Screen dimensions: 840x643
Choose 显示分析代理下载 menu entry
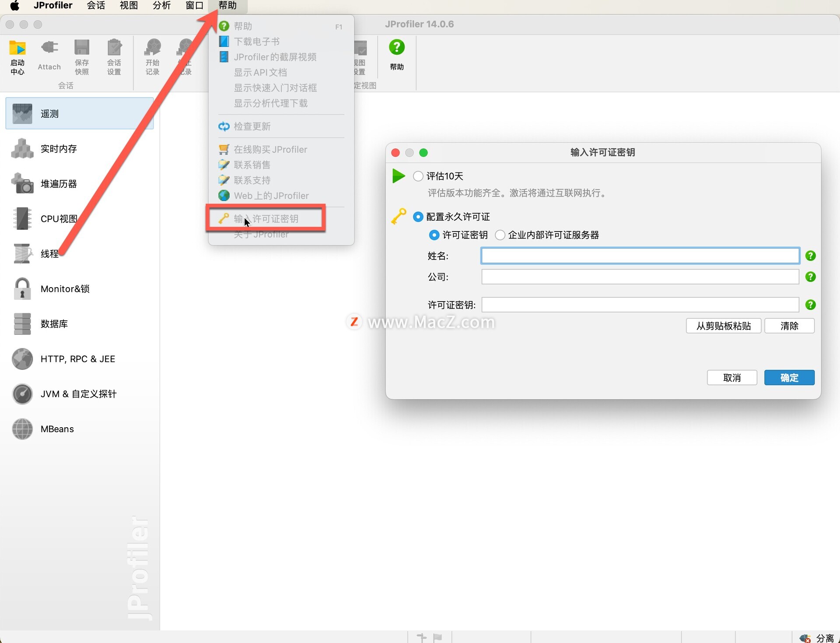pyautogui.click(x=281, y=103)
